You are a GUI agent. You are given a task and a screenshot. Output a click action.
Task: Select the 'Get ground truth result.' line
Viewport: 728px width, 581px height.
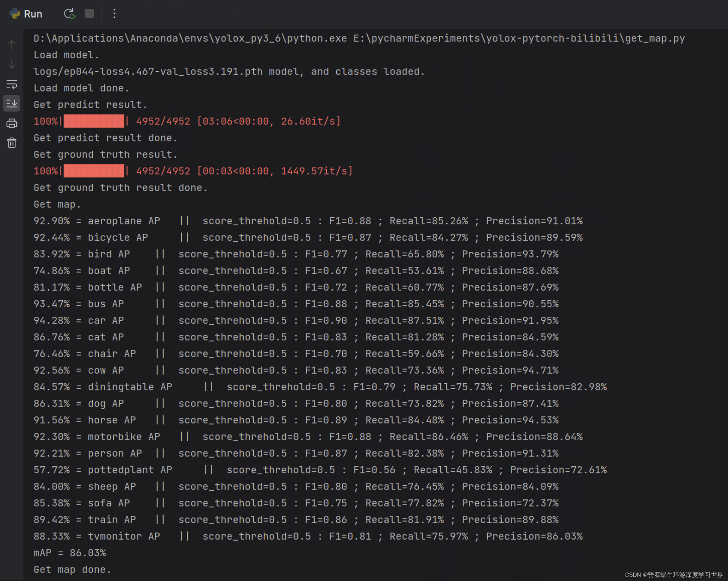106,154
